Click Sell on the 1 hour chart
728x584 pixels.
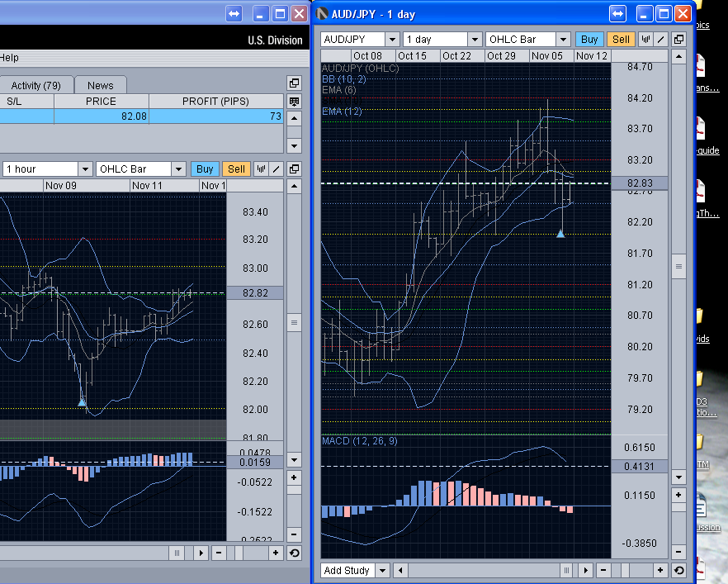click(x=237, y=169)
